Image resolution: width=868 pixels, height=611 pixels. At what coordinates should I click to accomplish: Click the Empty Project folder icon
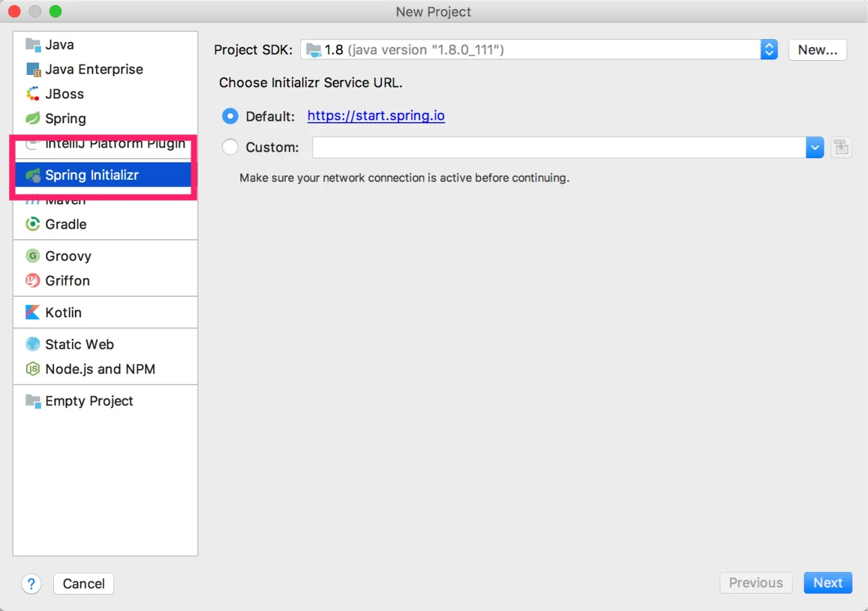coord(33,401)
